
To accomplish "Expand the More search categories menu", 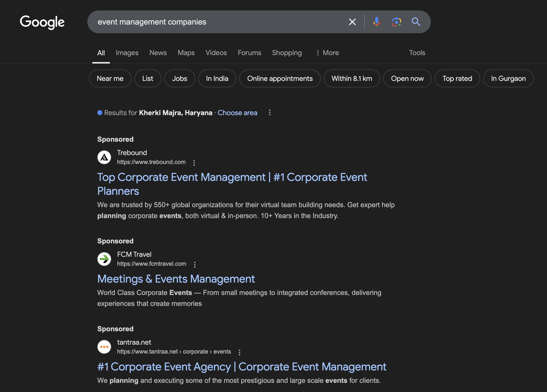I will click(328, 53).
